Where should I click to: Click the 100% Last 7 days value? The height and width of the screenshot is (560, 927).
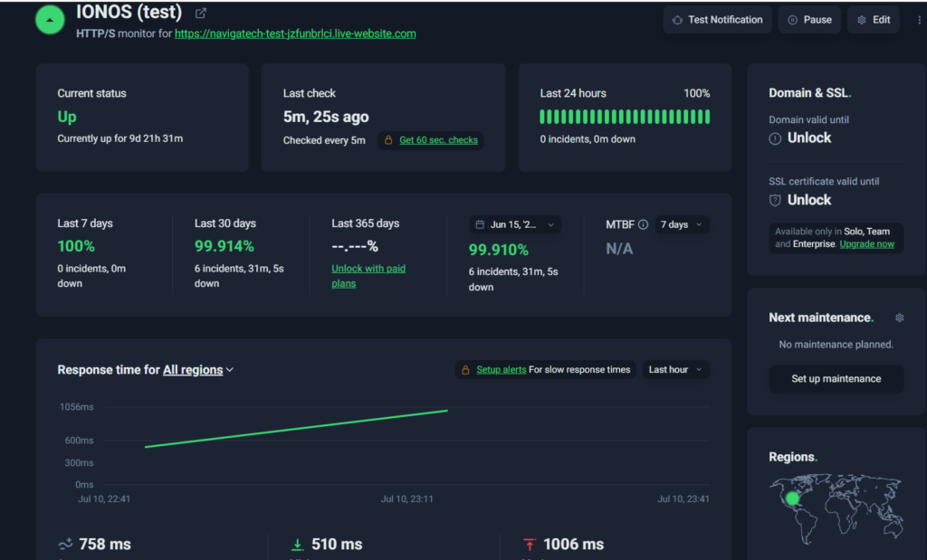click(76, 246)
